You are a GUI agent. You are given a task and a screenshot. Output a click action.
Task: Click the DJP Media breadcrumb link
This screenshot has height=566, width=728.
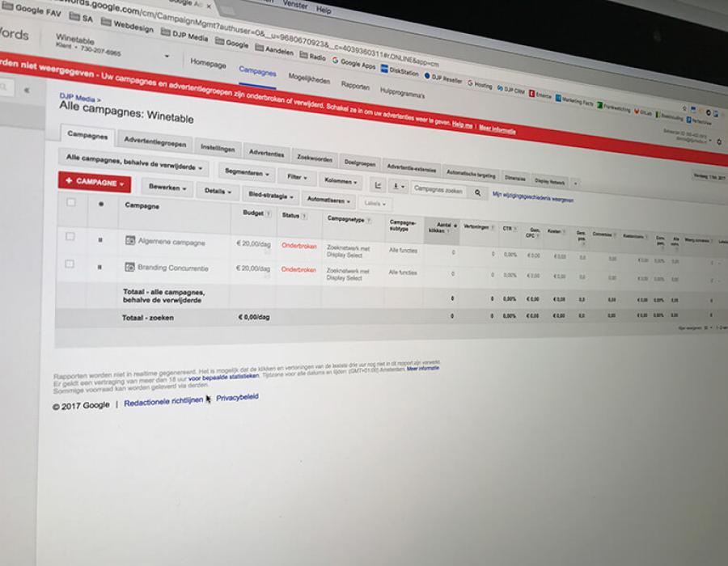77,97
